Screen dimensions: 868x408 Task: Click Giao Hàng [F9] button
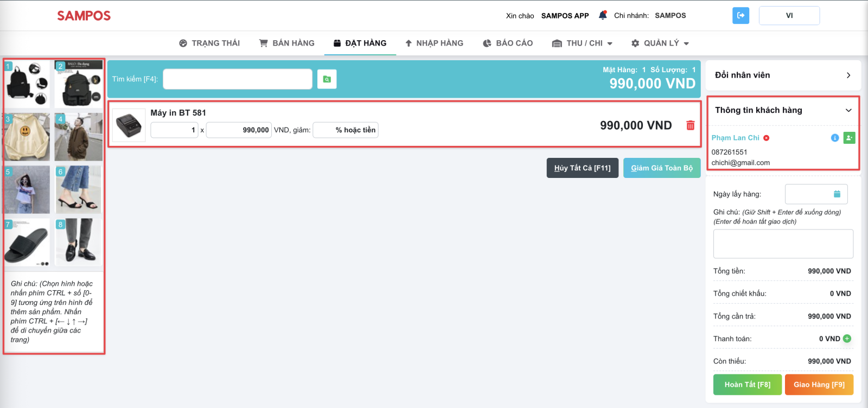819,385
